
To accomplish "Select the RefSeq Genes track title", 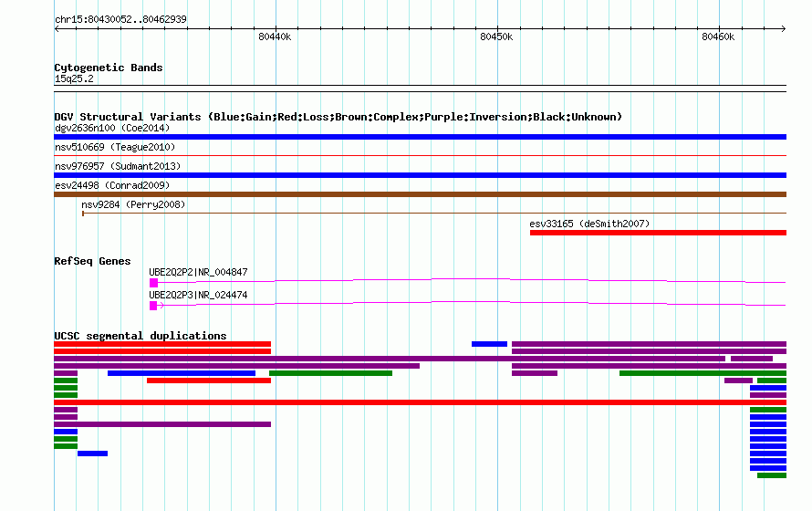I will [x=92, y=261].
